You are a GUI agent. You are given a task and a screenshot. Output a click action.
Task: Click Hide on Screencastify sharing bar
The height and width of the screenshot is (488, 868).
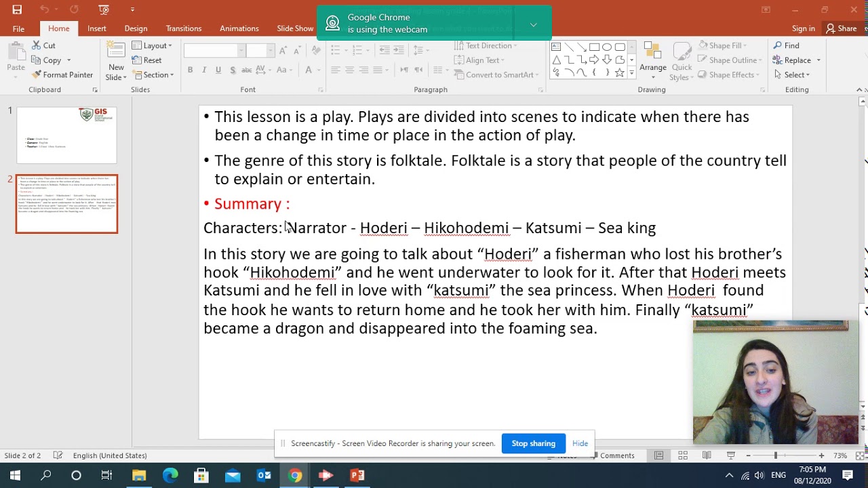[x=580, y=443]
